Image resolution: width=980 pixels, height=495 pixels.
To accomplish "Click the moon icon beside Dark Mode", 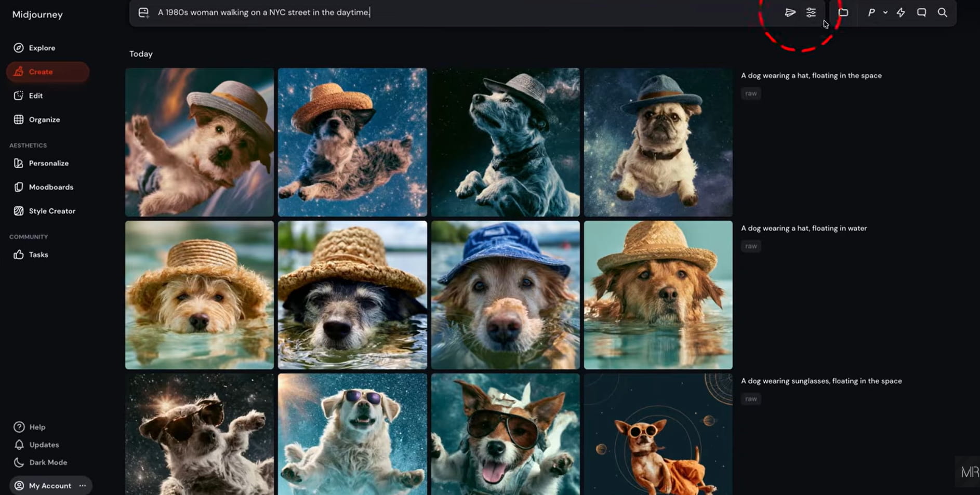I will pyautogui.click(x=19, y=462).
